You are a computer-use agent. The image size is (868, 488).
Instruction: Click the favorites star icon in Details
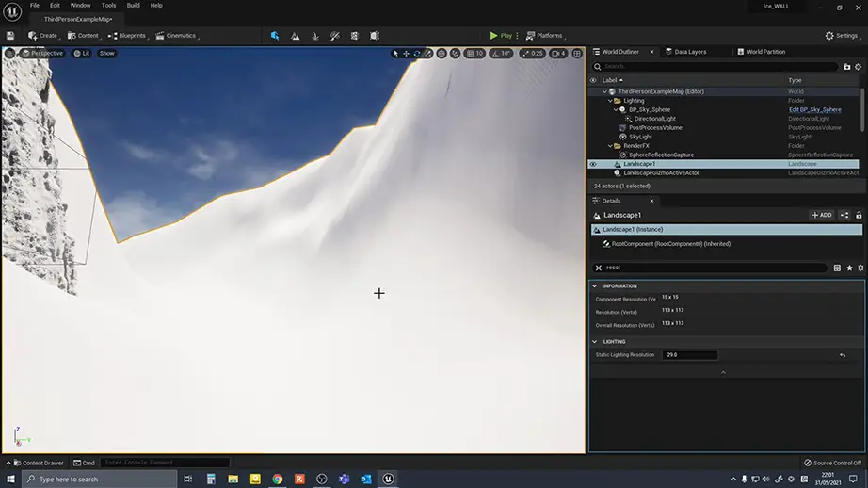[849, 268]
